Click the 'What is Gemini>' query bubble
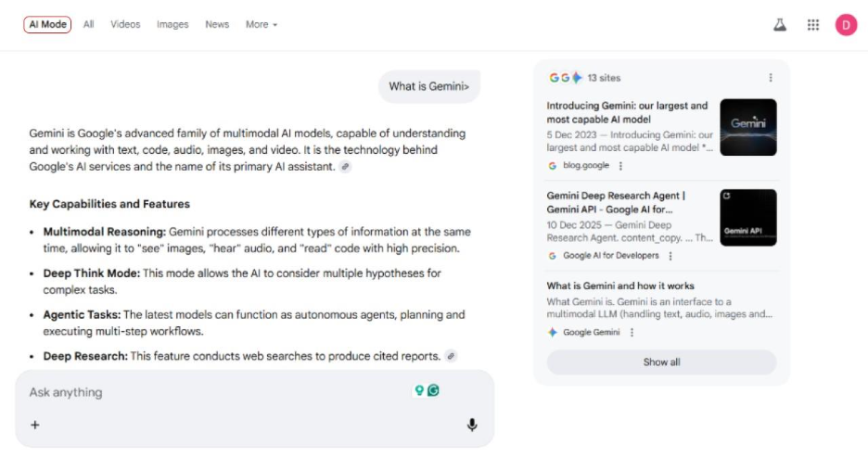Screen dimensions: 868x470 429,86
